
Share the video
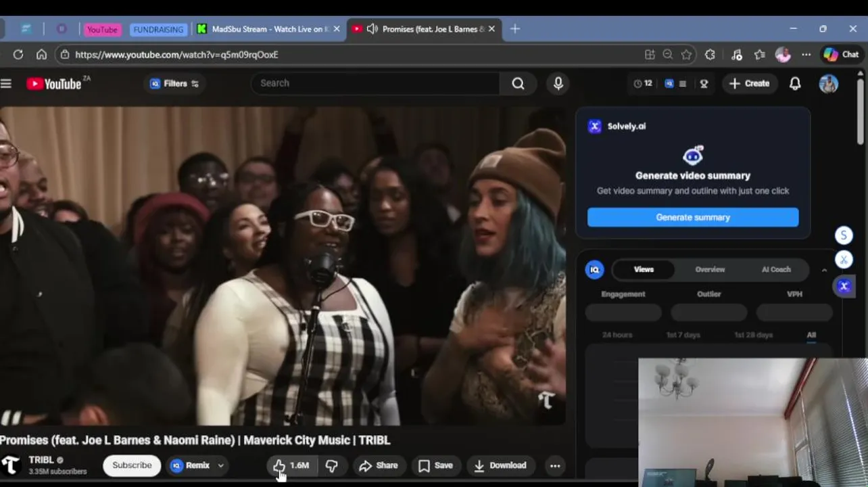(379, 465)
